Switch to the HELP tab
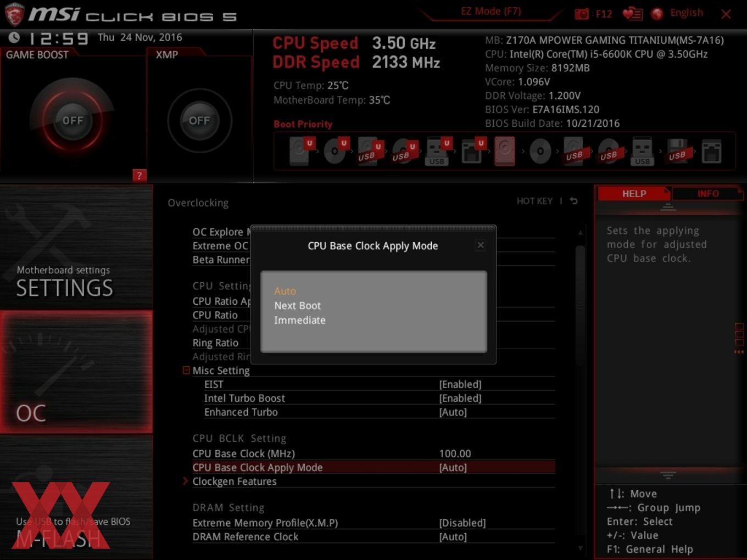Image resolution: width=747 pixels, height=560 pixels. [x=634, y=193]
